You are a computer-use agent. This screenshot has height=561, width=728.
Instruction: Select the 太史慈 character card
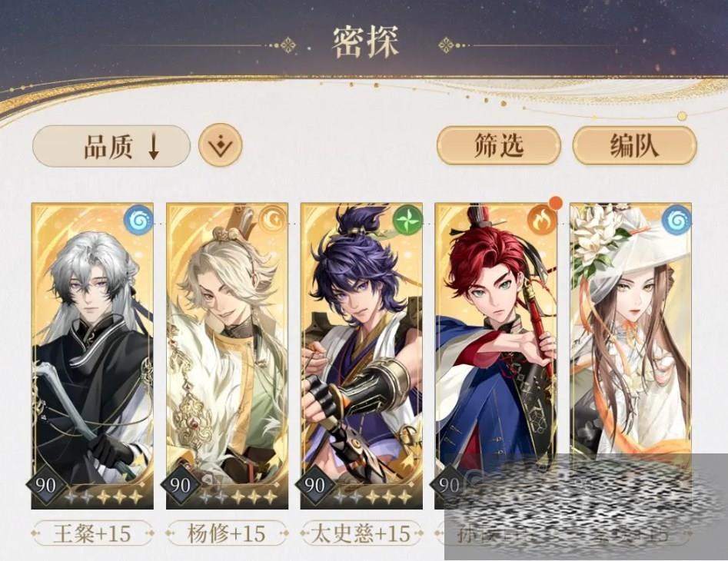click(361, 356)
